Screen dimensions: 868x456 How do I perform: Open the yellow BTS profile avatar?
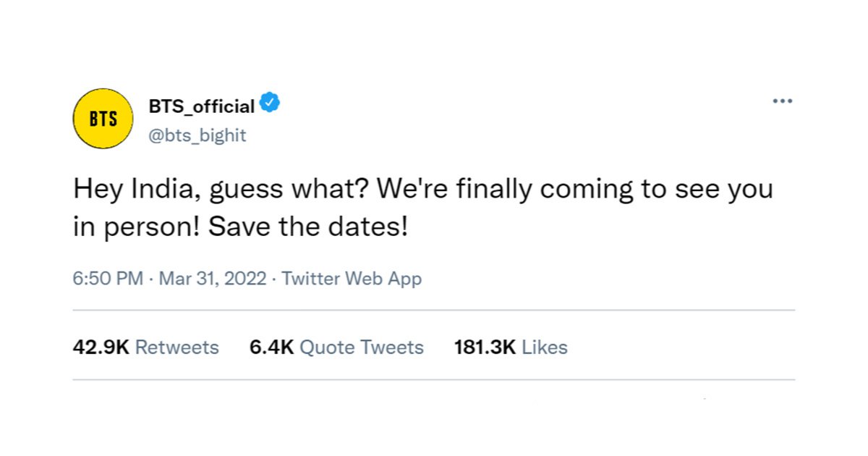pyautogui.click(x=103, y=119)
